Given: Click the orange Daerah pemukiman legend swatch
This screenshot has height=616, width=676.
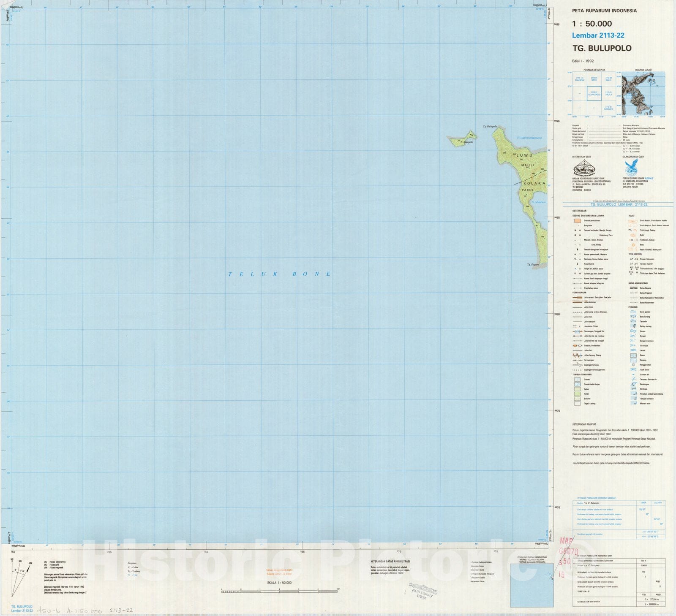Looking at the screenshot, I should [x=577, y=220].
